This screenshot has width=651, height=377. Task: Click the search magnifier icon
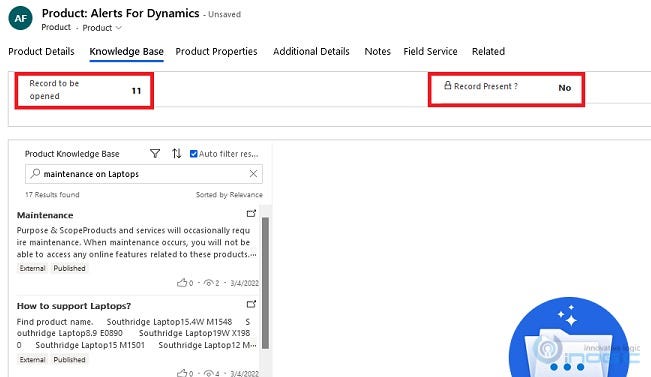coord(35,173)
